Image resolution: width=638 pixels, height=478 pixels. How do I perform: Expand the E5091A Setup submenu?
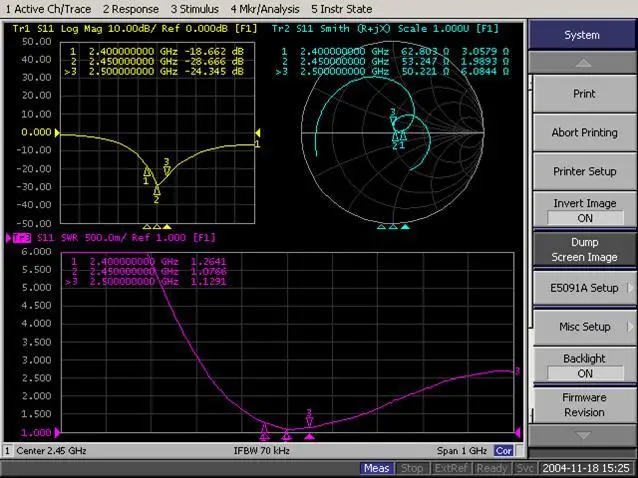585,288
